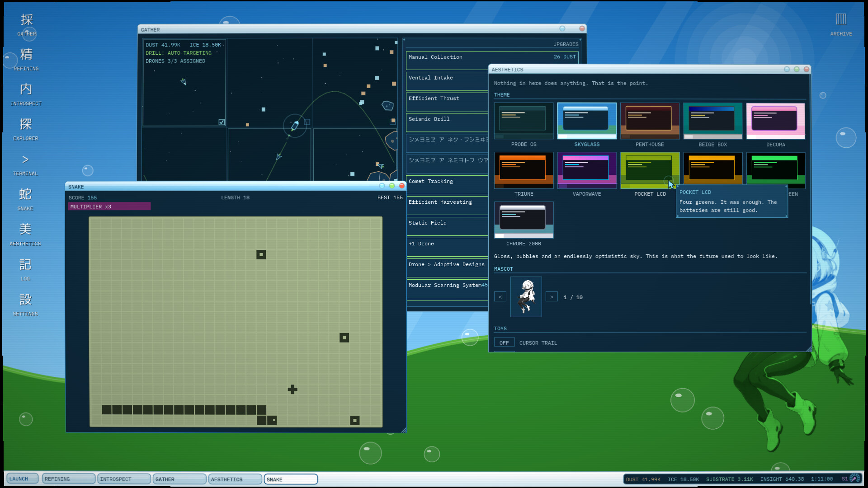Select the Beige Box theme thumbnail
Screen dimensions: 868x488
(713, 121)
